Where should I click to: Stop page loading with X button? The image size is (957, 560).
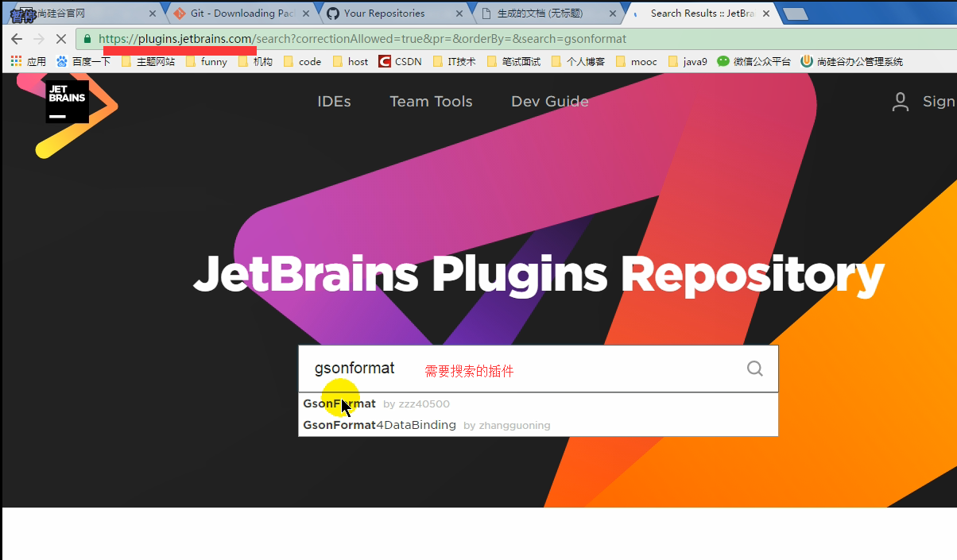coord(60,39)
